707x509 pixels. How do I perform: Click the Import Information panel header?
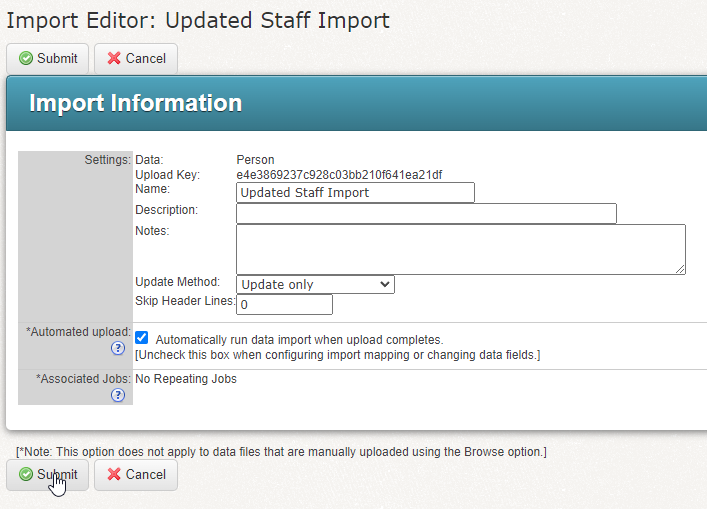(x=135, y=103)
